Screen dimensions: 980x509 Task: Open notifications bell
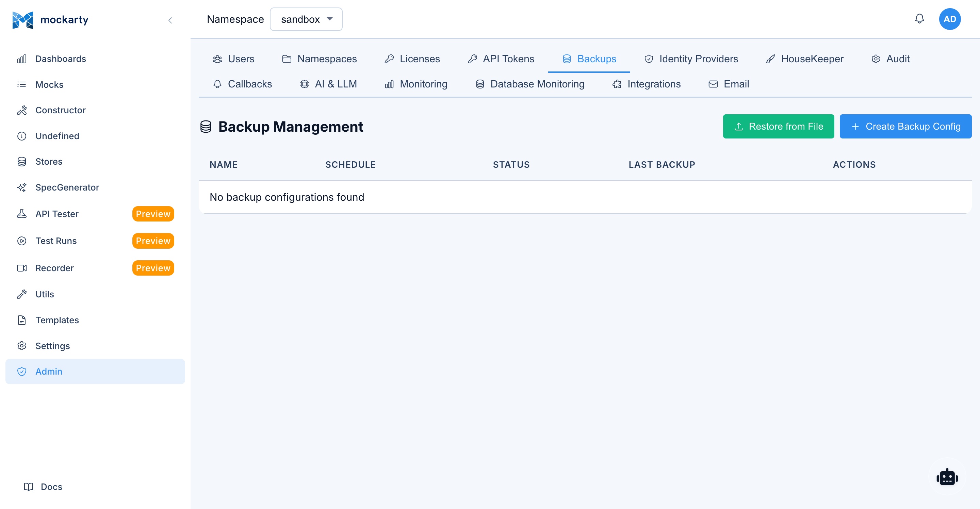coord(919,19)
